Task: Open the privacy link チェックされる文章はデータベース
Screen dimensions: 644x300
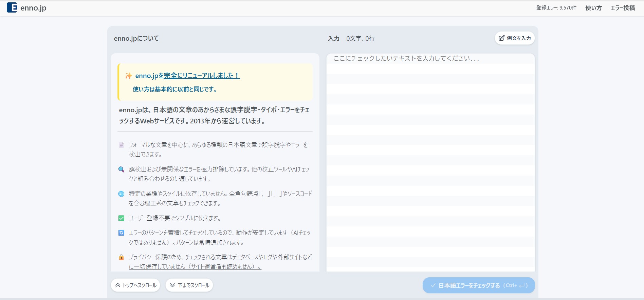Action: (x=220, y=262)
